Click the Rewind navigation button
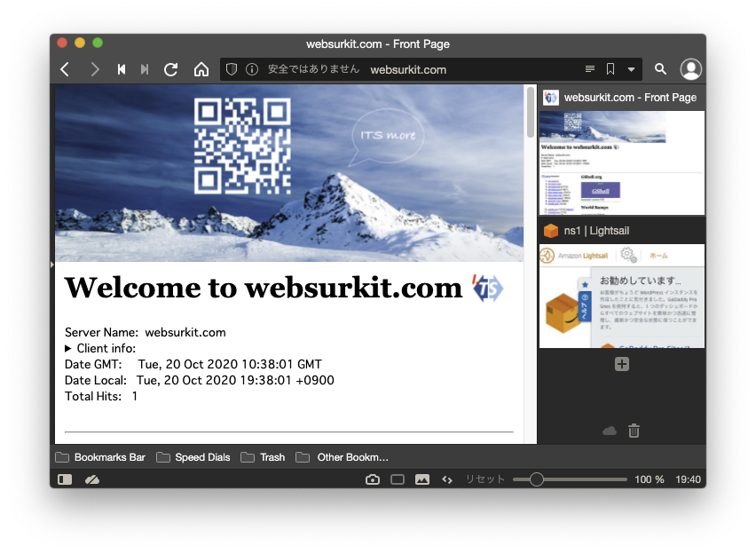The width and height of the screenshot is (756, 554). pyautogui.click(x=122, y=69)
